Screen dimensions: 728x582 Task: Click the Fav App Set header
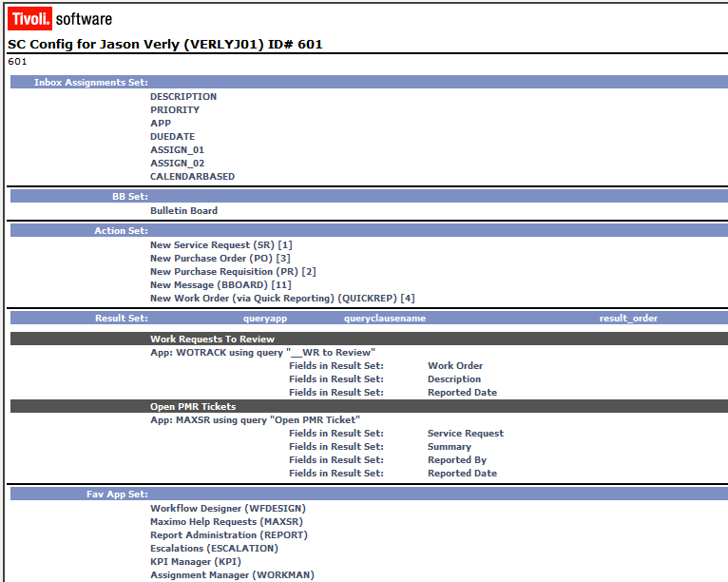118,495
